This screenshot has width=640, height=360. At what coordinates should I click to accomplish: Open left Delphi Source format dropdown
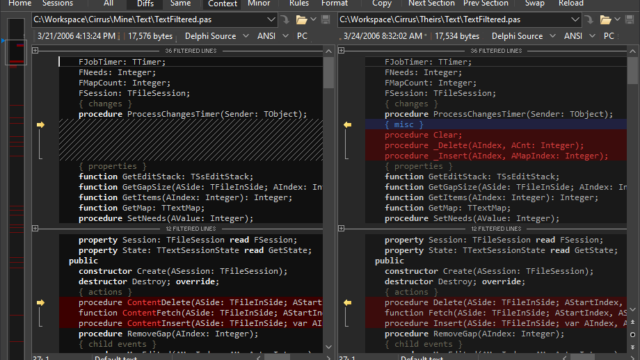coord(217,36)
